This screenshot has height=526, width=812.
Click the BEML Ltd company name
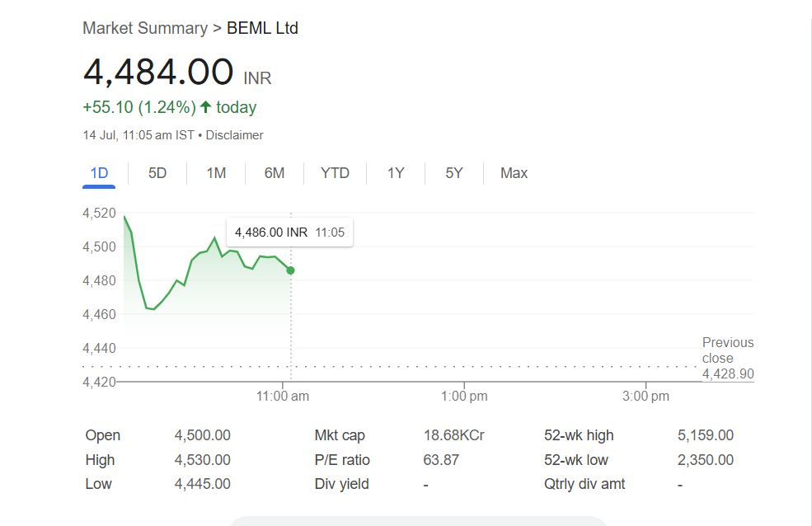tap(262, 28)
